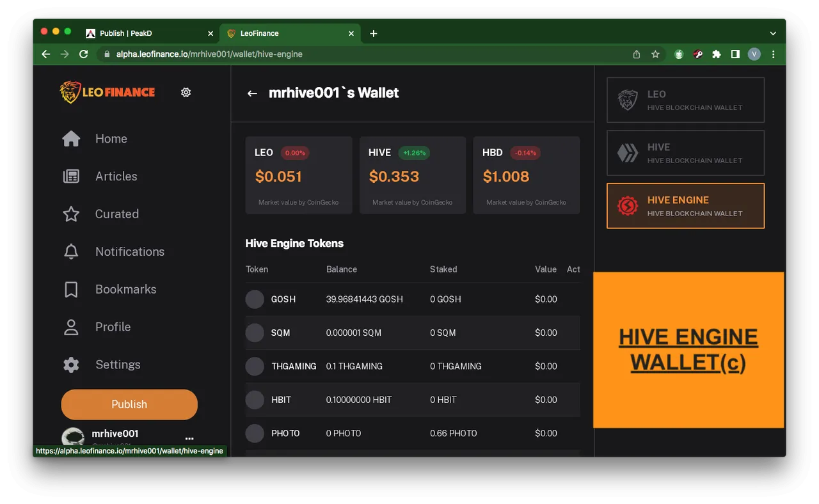Screen dimensions: 819x504
Task: Click the Balance column header
Action: click(342, 269)
